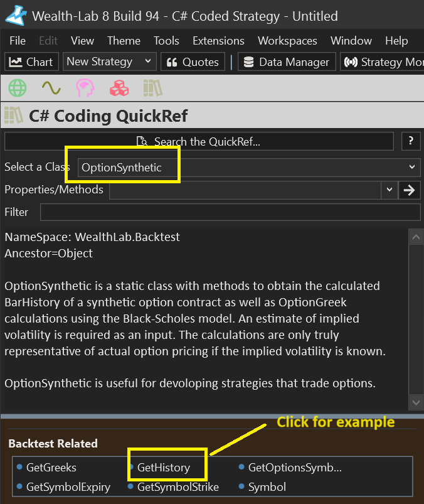The height and width of the screenshot is (504, 424).
Task: Open the Theme menu
Action: (x=124, y=41)
